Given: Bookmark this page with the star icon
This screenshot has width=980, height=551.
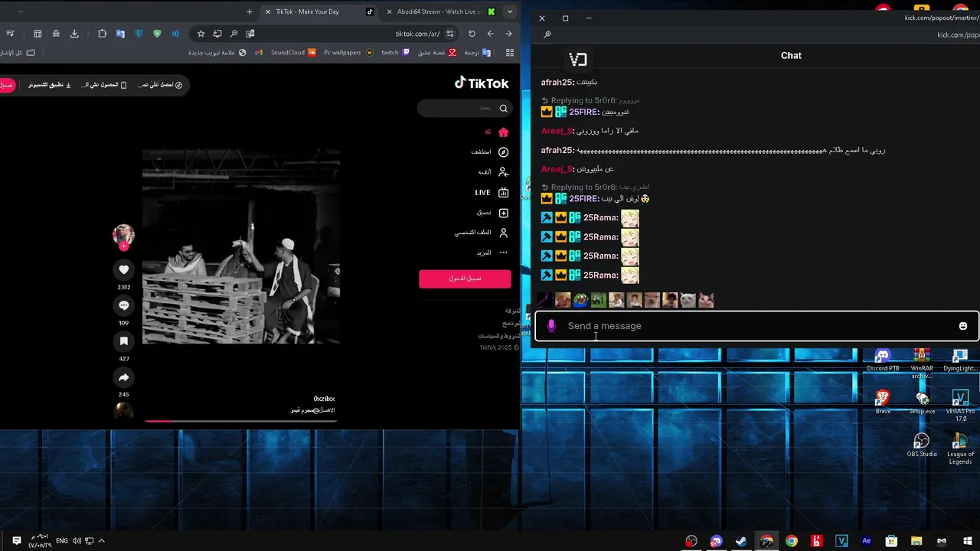Looking at the screenshot, I should point(201,34).
